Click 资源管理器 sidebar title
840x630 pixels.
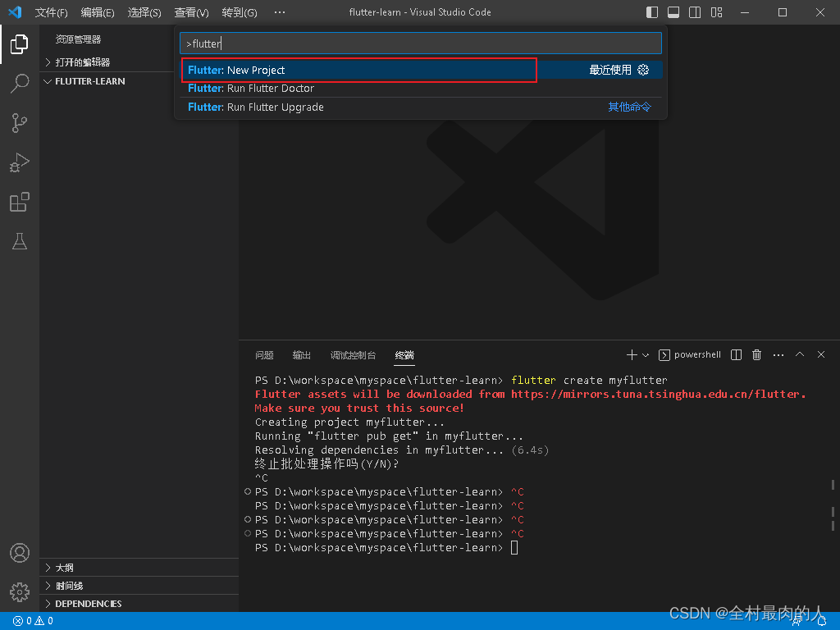coord(78,39)
